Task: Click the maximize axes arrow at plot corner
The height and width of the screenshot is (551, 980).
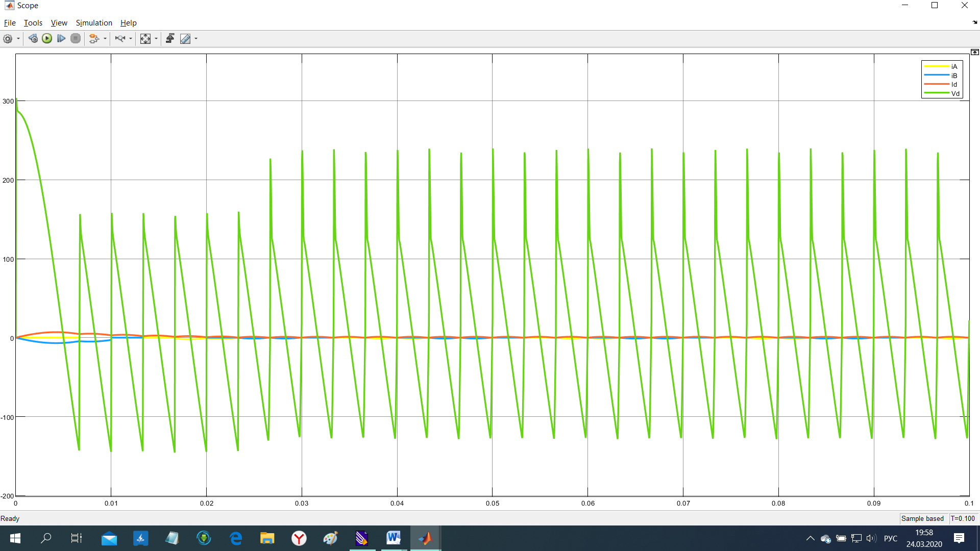Action: point(974,52)
